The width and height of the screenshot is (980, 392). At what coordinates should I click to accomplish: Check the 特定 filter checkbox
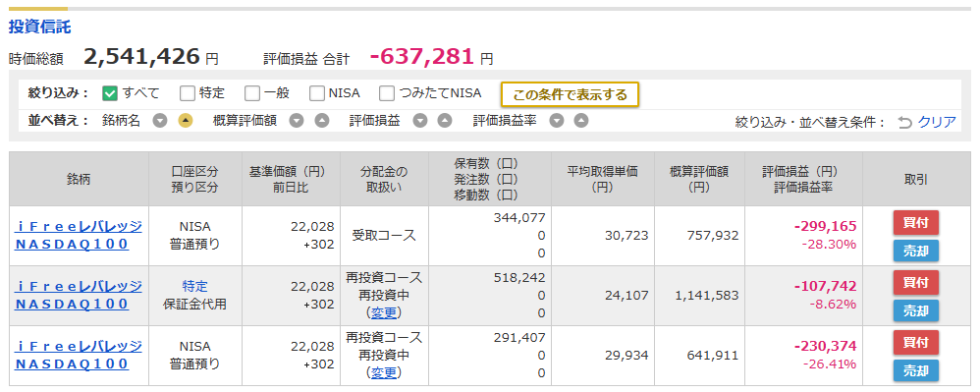pos(187,93)
